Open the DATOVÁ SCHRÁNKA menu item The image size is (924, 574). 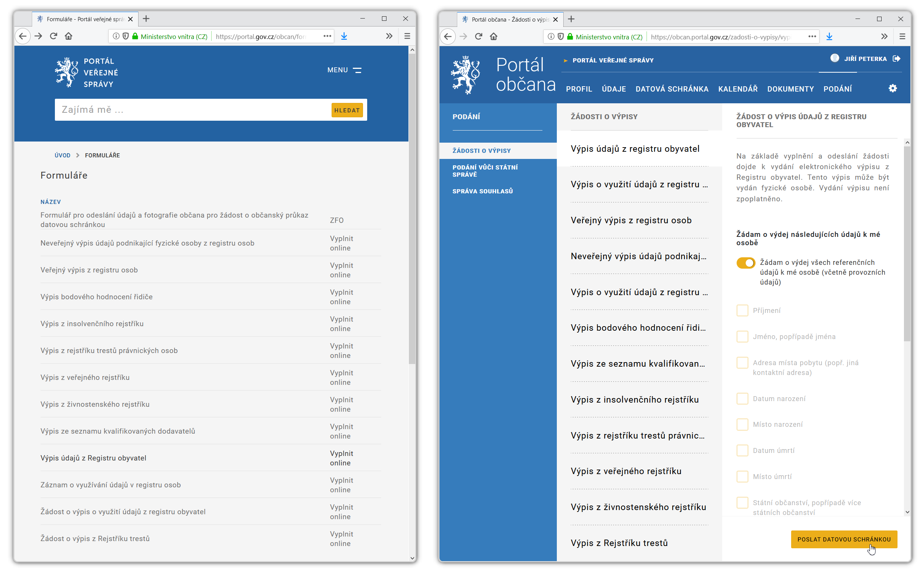(672, 89)
